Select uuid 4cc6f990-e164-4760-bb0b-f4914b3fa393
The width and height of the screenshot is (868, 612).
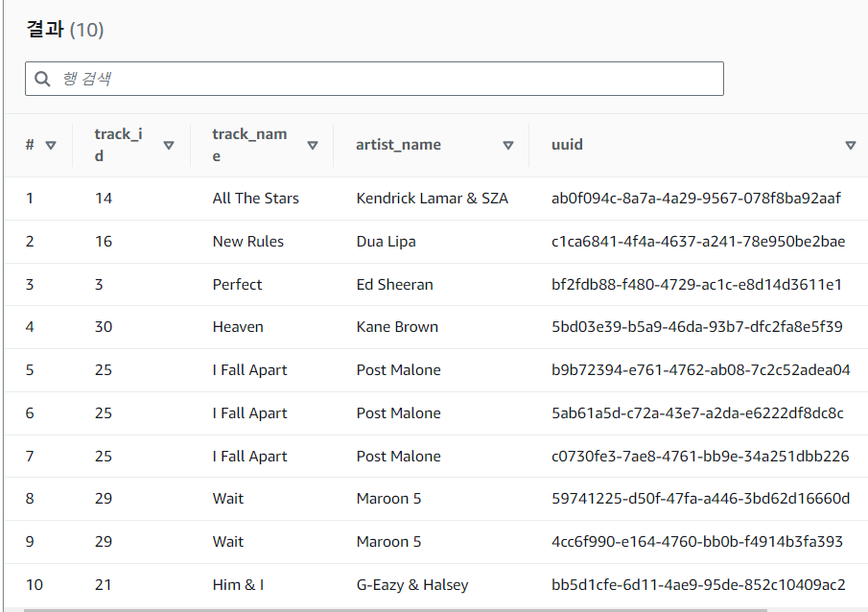(697, 542)
